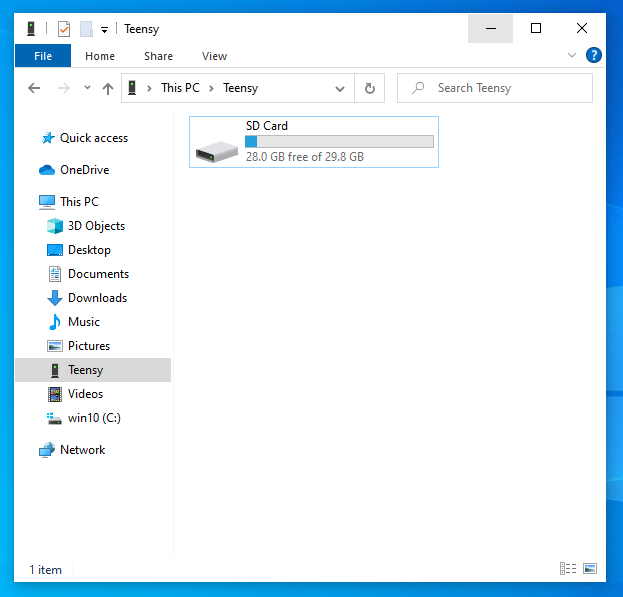Open Videos folder in sidebar
Screen dimensions: 623x597
click(85, 394)
